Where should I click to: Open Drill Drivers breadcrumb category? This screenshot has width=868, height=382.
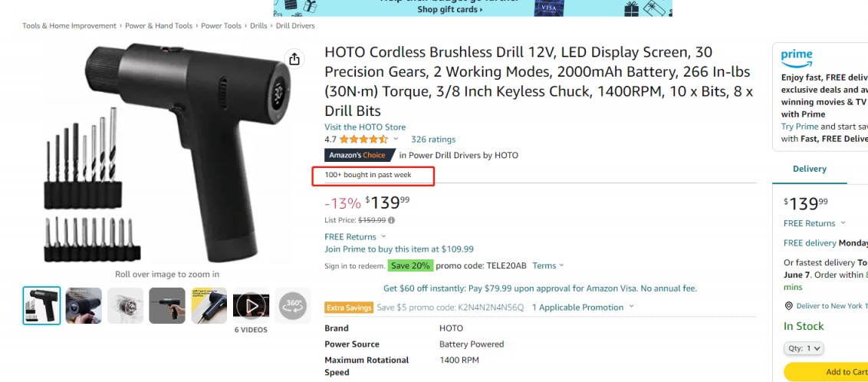point(296,26)
